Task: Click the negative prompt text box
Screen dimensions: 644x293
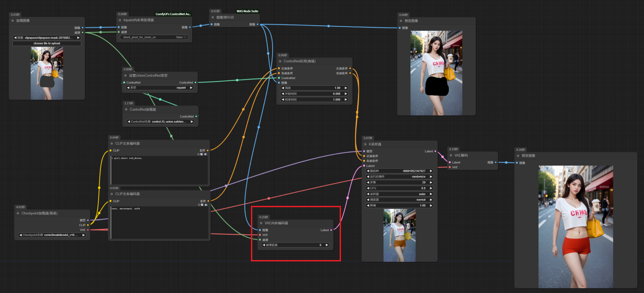Action: click(159, 223)
